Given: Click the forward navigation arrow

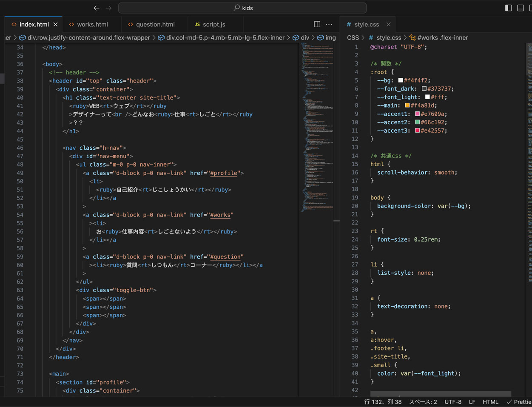Looking at the screenshot, I should (109, 8).
